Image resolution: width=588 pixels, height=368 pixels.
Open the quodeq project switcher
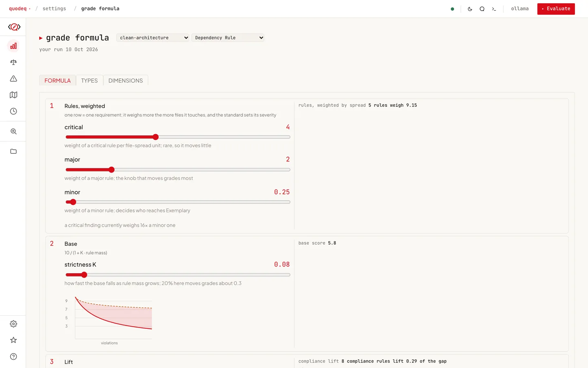click(x=20, y=9)
